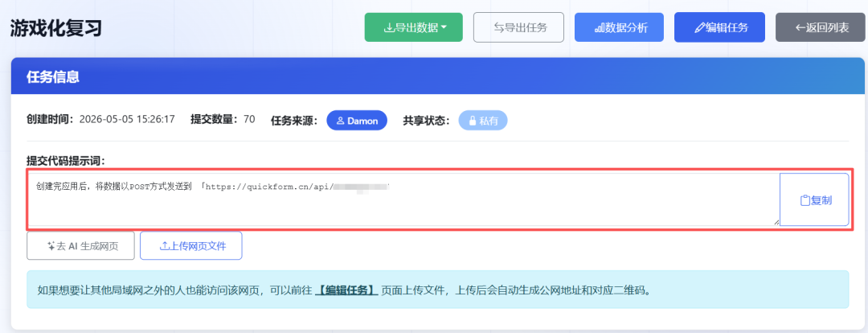The image size is (868, 333).
Task: Click the 共享状态 label
Action: [x=426, y=121]
